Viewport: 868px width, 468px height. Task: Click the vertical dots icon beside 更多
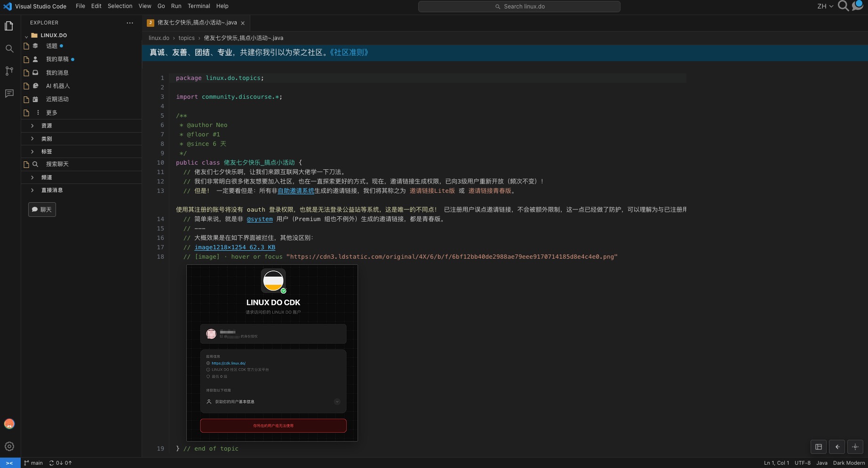click(x=38, y=112)
